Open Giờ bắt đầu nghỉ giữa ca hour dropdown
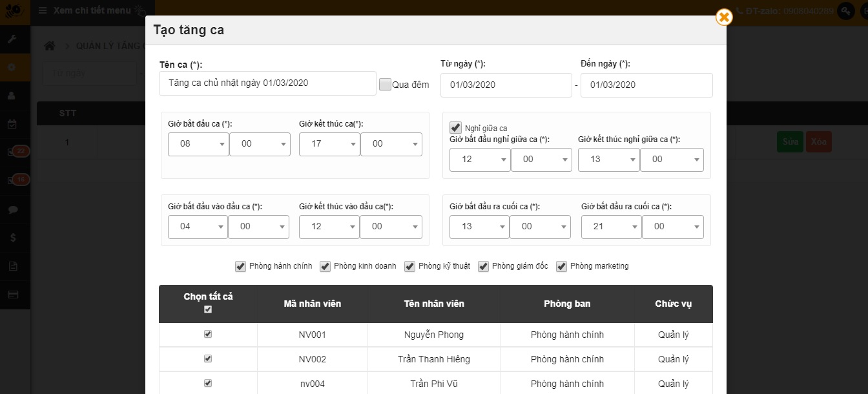This screenshot has width=868, height=394. tap(479, 160)
